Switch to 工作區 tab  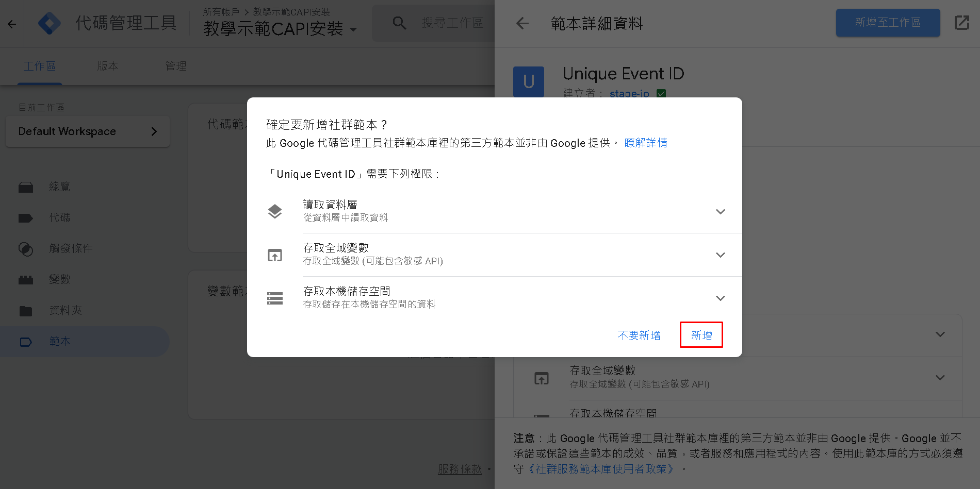click(40, 66)
